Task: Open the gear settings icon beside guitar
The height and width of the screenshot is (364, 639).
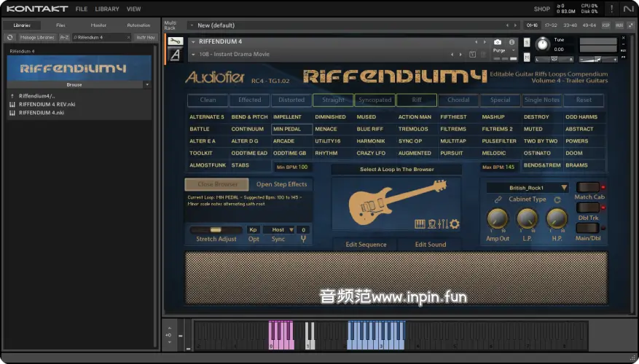Action: [x=455, y=223]
